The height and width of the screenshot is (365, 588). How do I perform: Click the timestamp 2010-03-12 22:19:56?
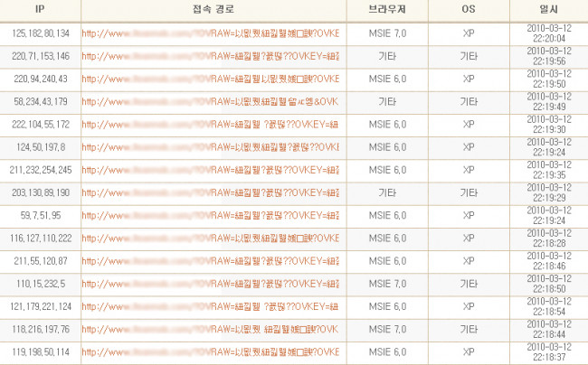pyautogui.click(x=549, y=56)
